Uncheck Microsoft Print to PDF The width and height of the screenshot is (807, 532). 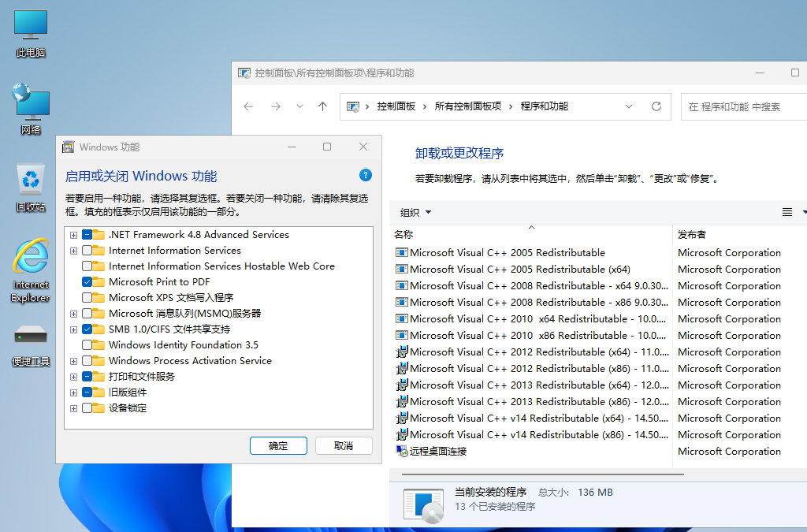point(87,282)
